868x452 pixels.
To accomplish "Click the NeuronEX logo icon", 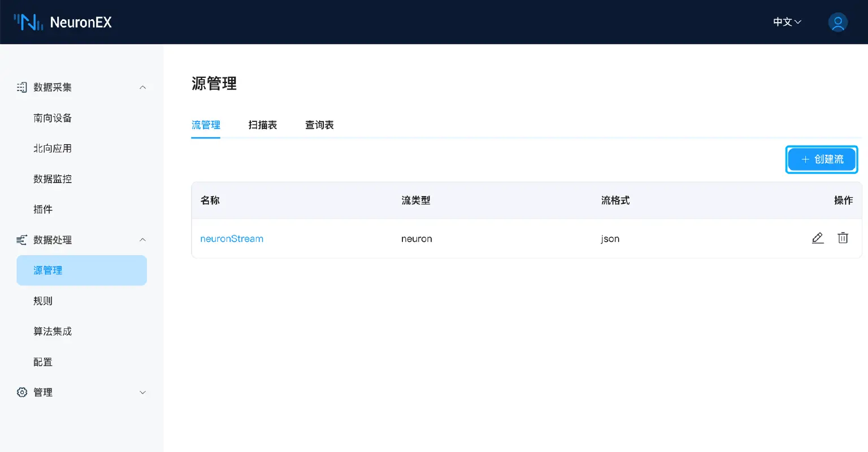I will pyautogui.click(x=28, y=22).
